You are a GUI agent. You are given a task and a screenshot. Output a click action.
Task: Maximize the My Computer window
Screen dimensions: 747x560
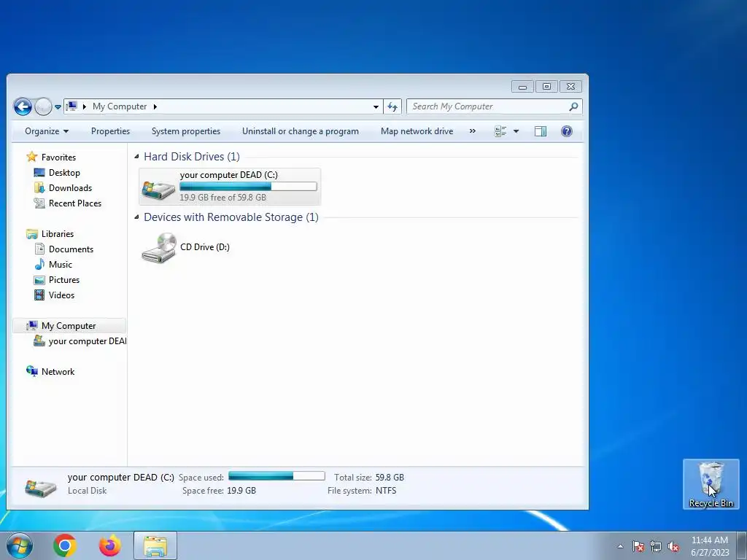(546, 87)
